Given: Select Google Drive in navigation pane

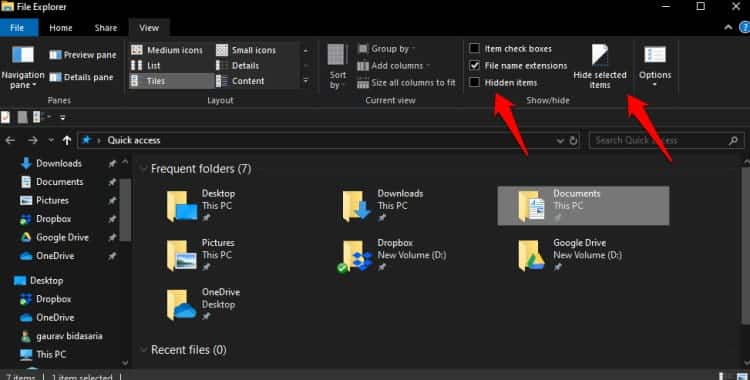Looking at the screenshot, I should pyautogui.click(x=62, y=237).
